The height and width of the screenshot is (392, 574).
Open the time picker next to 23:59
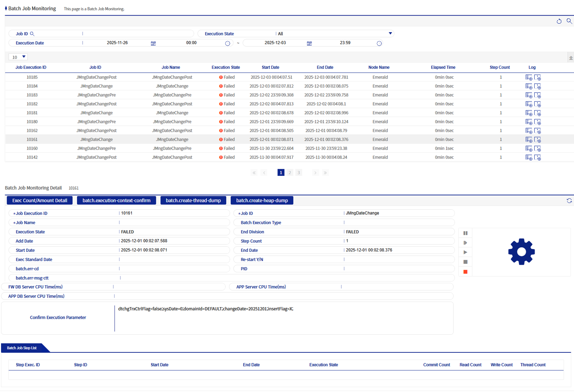point(379,43)
